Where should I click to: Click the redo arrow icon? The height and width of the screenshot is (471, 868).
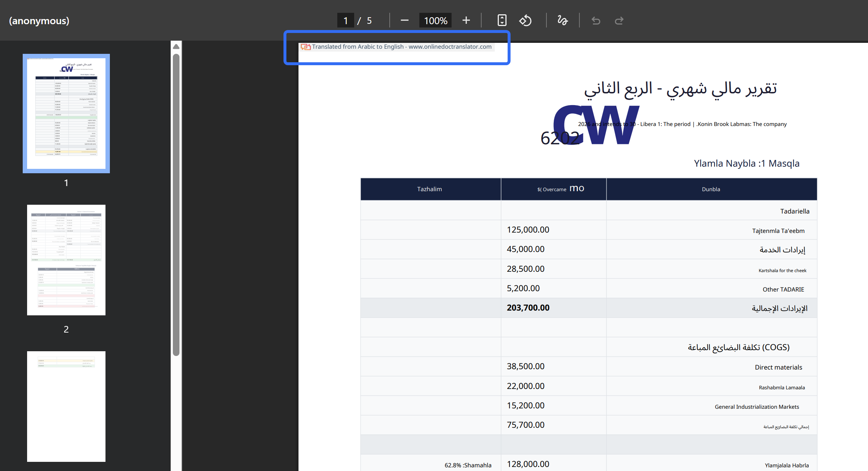[619, 21]
